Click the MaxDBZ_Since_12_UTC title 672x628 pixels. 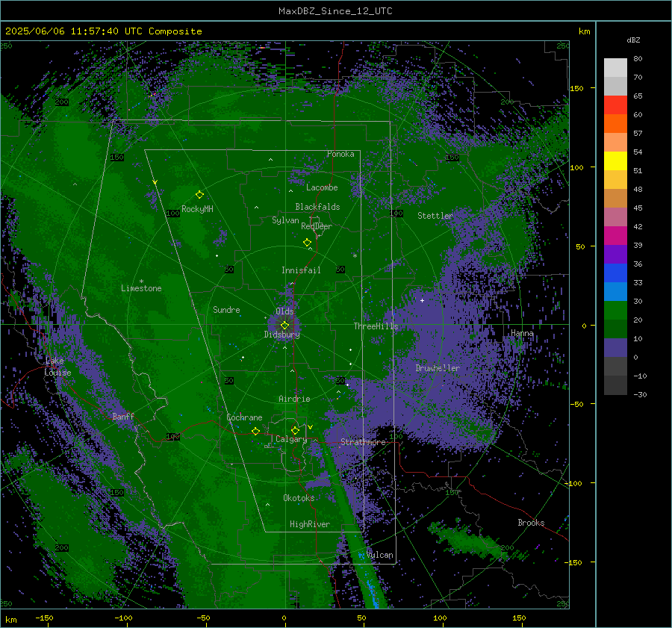pos(335,11)
